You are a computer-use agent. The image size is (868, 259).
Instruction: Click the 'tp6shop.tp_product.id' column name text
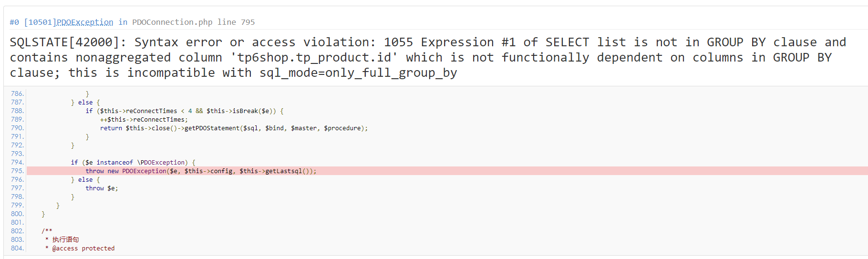(x=314, y=58)
